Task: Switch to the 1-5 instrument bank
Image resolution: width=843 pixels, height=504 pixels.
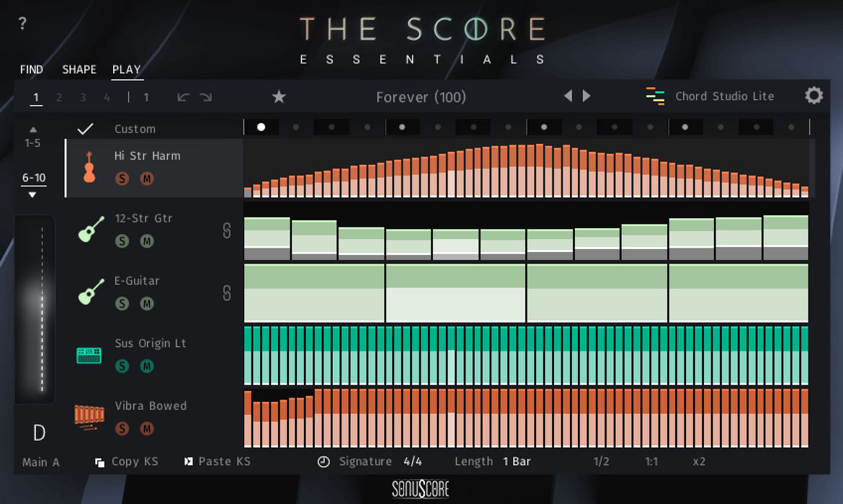Action: click(x=32, y=143)
